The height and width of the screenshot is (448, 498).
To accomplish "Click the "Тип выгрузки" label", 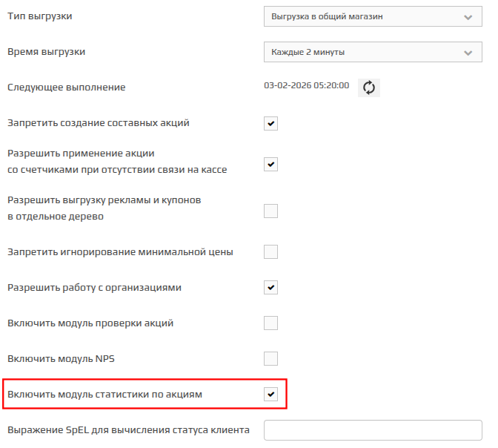I will (40, 16).
